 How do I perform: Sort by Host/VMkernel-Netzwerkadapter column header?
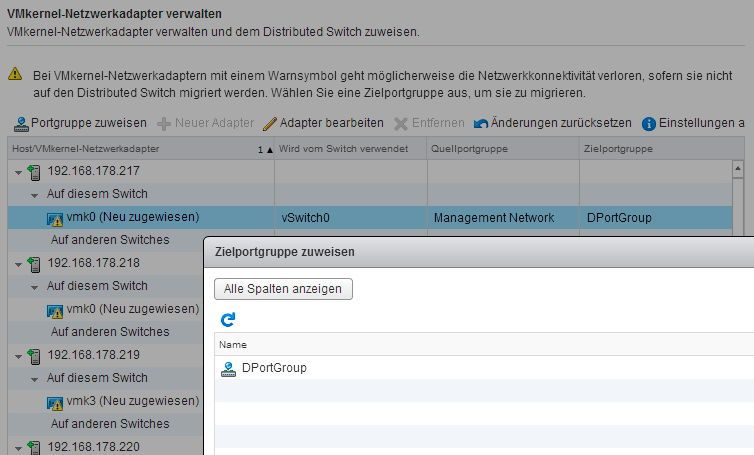[130, 148]
